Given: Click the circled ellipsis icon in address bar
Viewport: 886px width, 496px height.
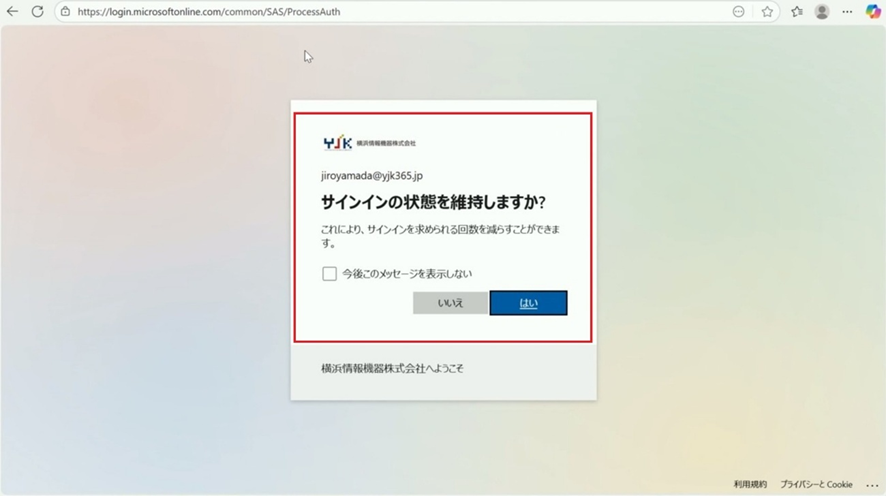Looking at the screenshot, I should (x=739, y=12).
